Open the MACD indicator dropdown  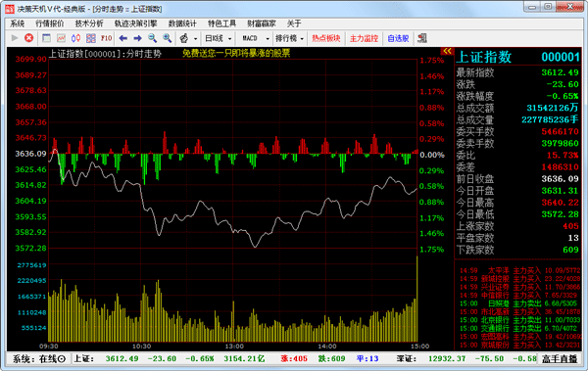(256, 38)
